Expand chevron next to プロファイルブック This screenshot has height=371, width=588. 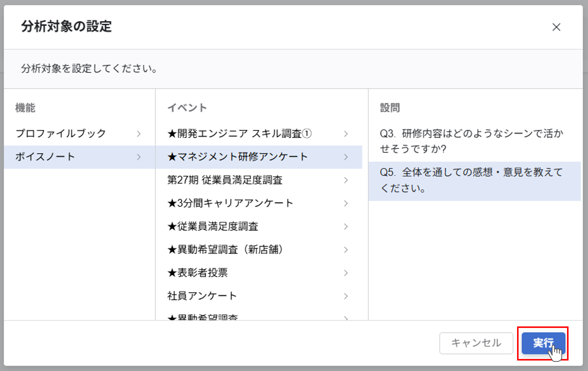click(x=139, y=134)
